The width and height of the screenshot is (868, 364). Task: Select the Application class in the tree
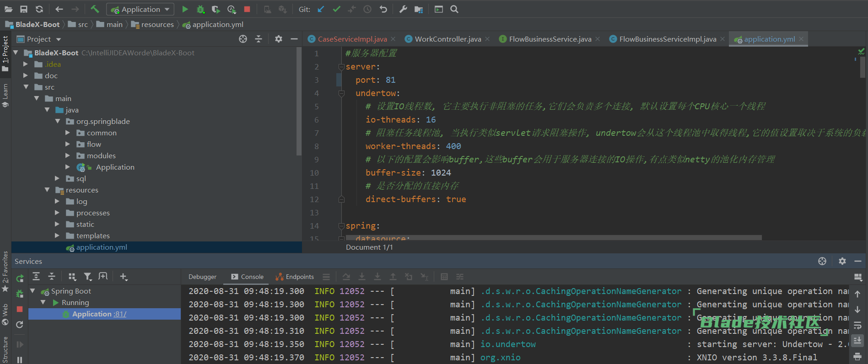click(x=115, y=167)
